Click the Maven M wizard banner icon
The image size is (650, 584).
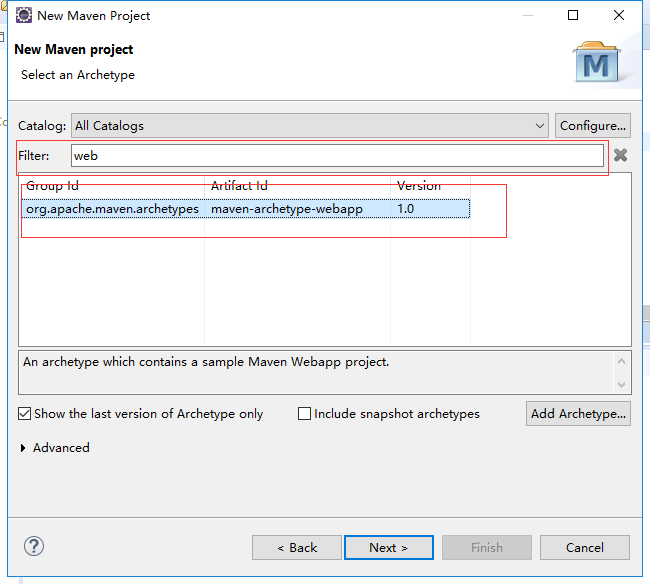(x=597, y=62)
